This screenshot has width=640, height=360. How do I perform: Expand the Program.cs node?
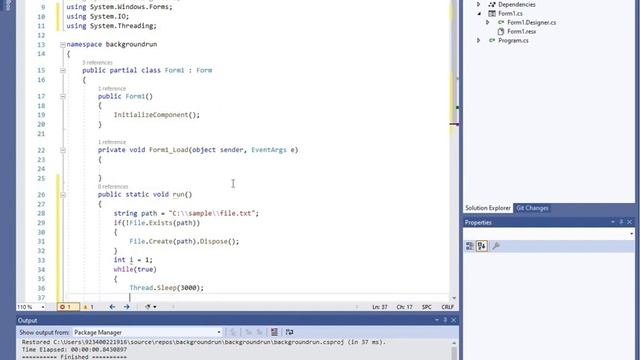pyautogui.click(x=478, y=40)
